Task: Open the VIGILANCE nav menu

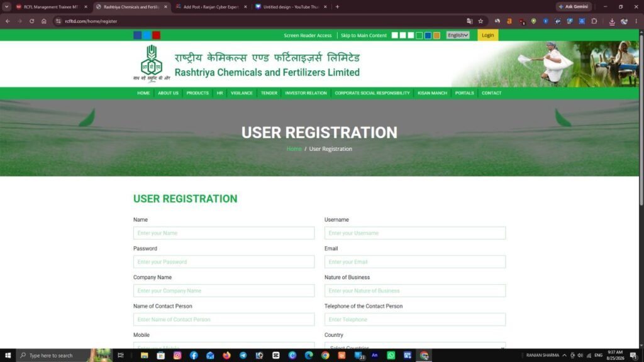Action: [241, 93]
